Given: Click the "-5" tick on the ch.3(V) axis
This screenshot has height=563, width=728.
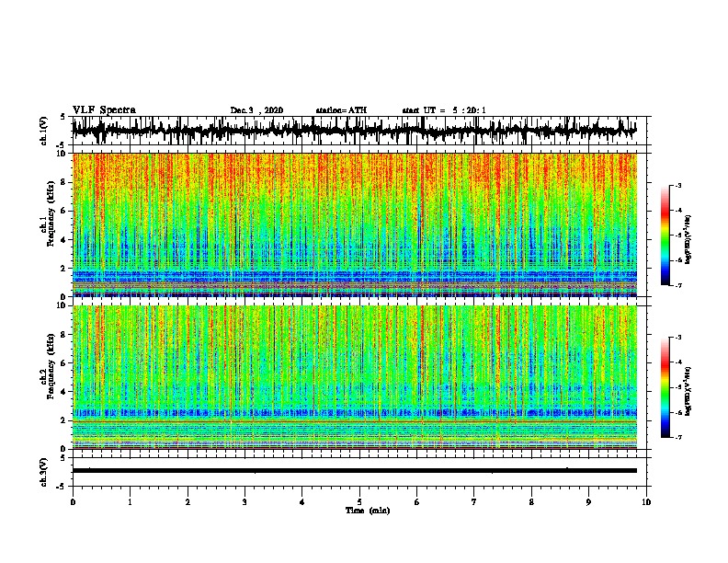Looking at the screenshot, I should coord(62,487).
